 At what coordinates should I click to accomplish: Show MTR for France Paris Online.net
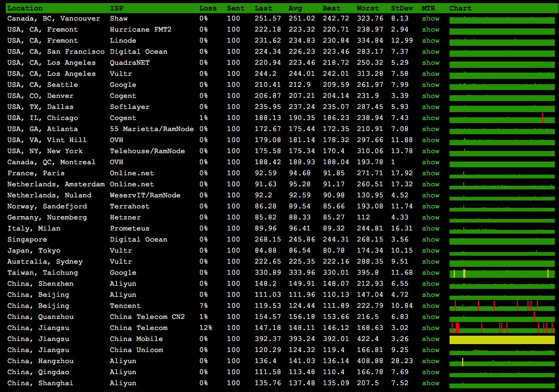coord(431,173)
